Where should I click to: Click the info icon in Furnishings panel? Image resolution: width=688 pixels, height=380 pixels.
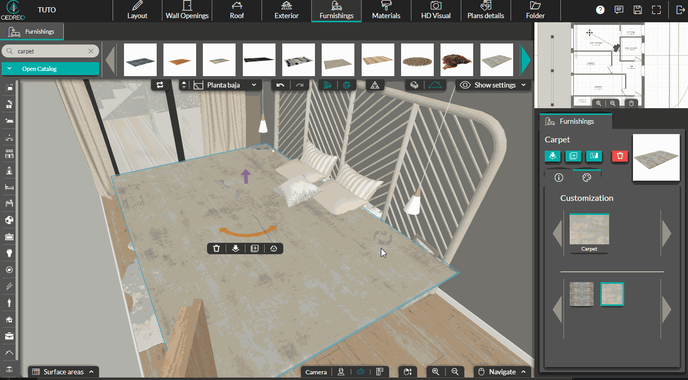click(559, 177)
